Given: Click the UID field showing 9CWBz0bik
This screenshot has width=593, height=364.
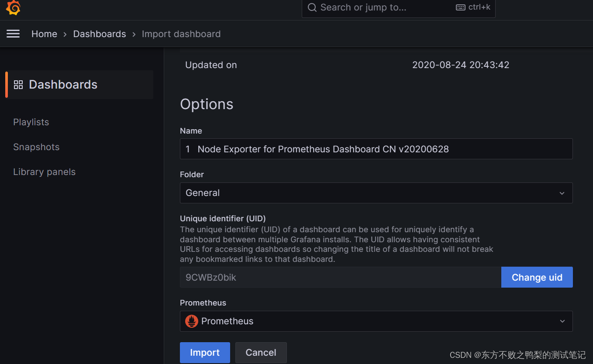Looking at the screenshot, I should coord(341,277).
